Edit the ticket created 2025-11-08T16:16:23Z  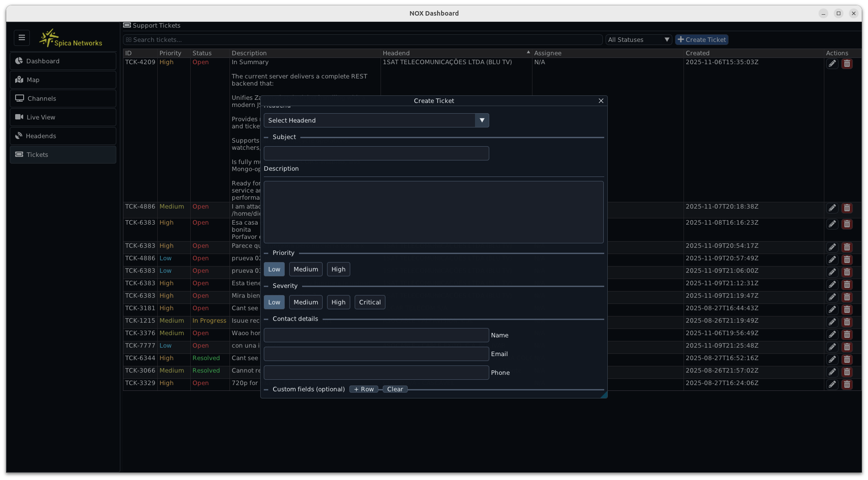pyautogui.click(x=832, y=224)
